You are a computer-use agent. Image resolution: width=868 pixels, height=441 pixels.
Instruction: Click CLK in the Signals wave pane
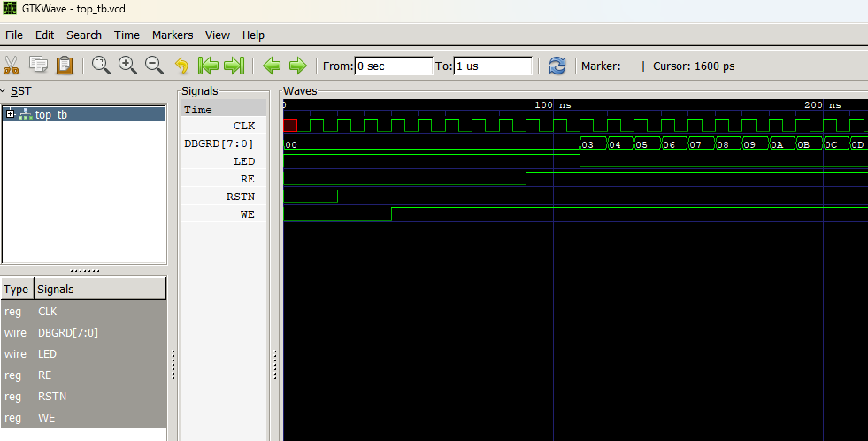[243, 126]
